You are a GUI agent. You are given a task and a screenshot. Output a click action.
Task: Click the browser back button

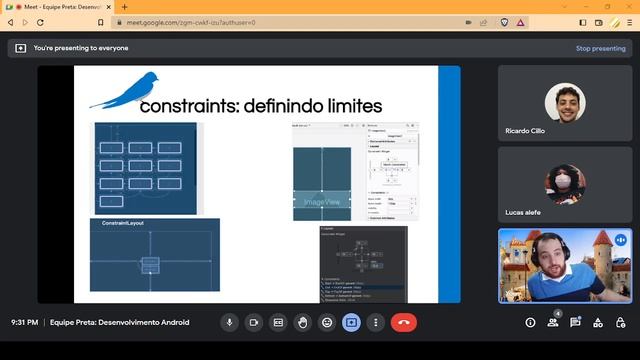tap(11, 22)
